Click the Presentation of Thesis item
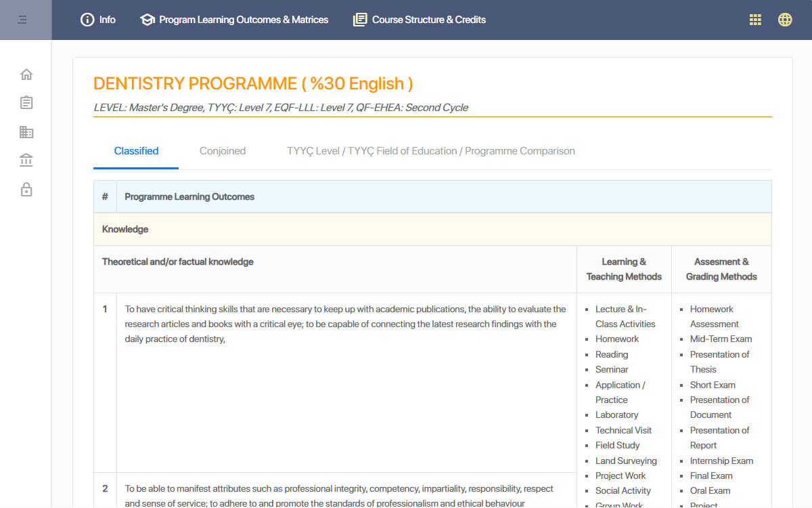 [720, 362]
